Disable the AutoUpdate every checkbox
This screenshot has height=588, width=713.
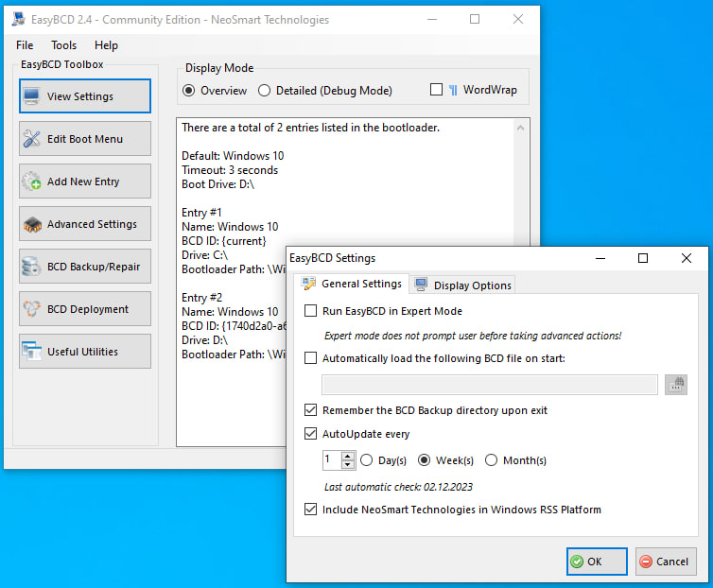tap(310, 434)
